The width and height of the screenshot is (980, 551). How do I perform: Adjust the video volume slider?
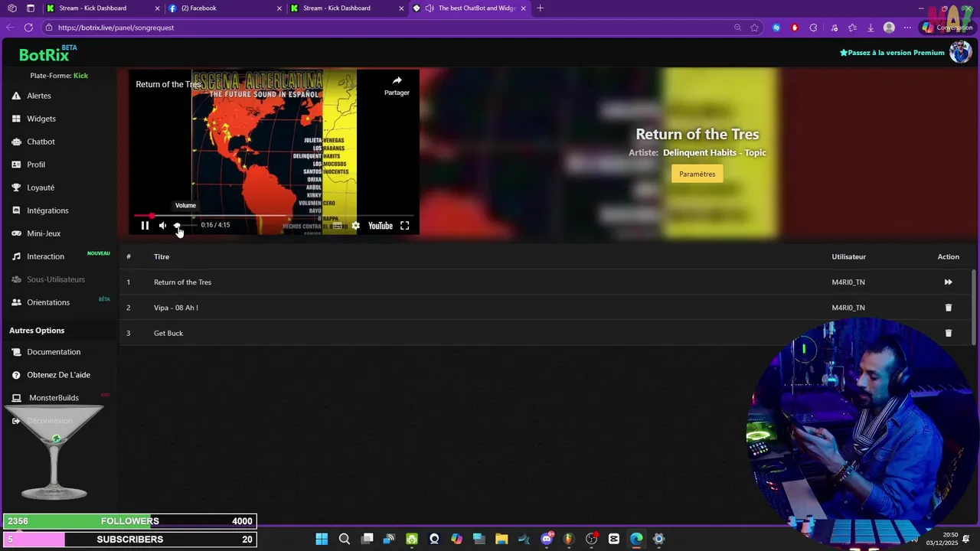coord(184,226)
